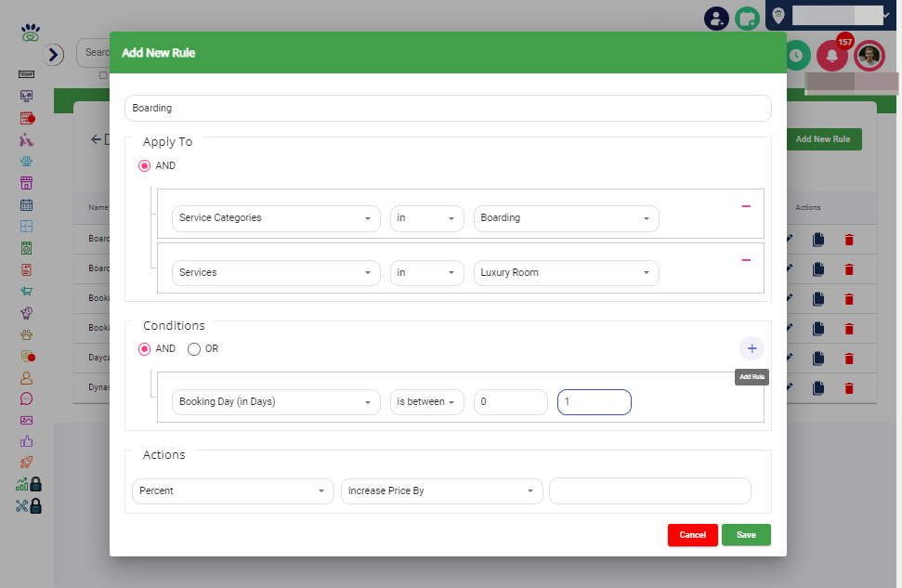Open the storefront sidebar icon

(26, 183)
